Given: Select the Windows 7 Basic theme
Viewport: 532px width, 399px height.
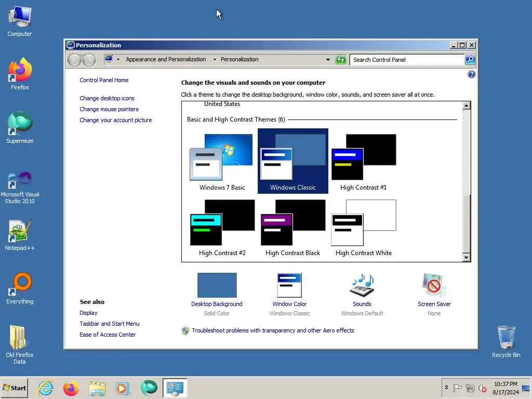Looking at the screenshot, I should click(222, 161).
